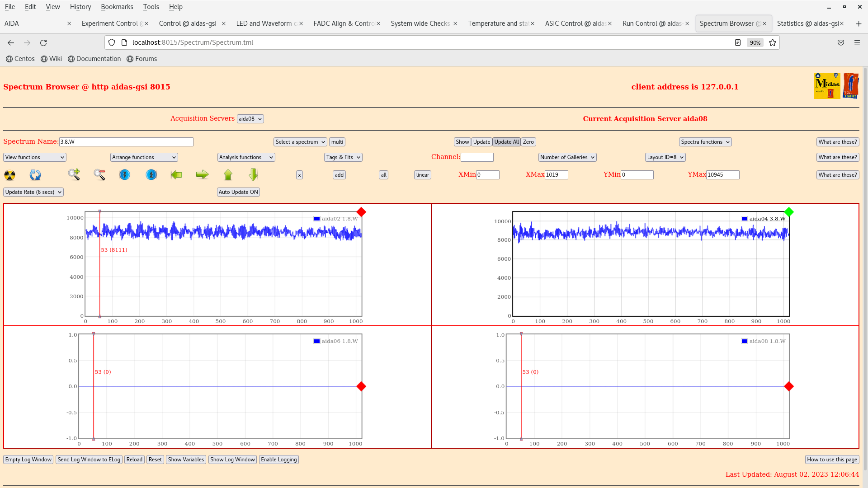Click the green up arrow icon
The image size is (868, 488).
coord(228,174)
